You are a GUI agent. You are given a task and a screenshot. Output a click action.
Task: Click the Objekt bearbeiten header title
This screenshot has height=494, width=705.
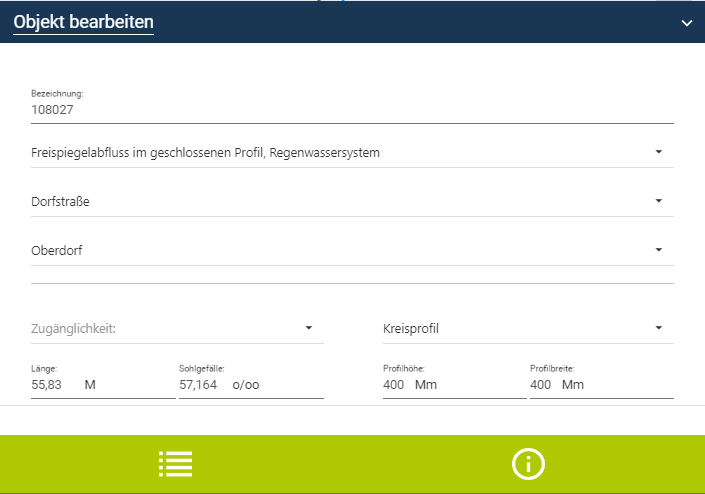pos(83,21)
